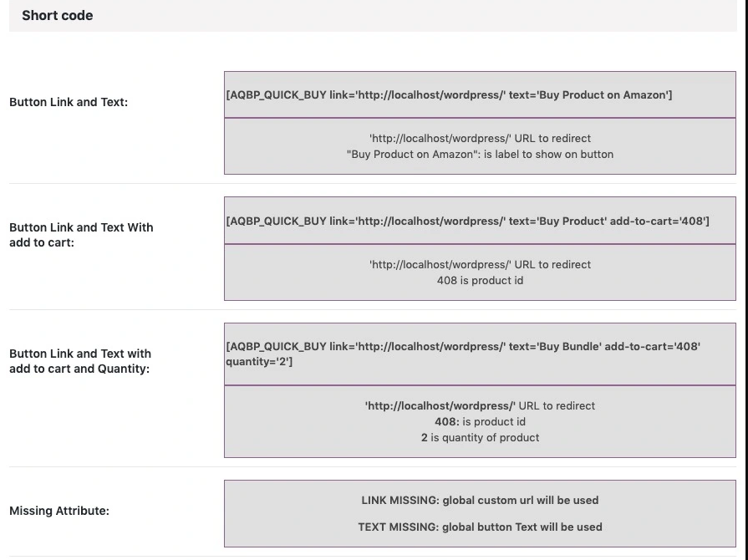Viewport: 748px width, 560px height.
Task: Click the URL to redirect line under Amazon shortcode
Action: point(480,138)
